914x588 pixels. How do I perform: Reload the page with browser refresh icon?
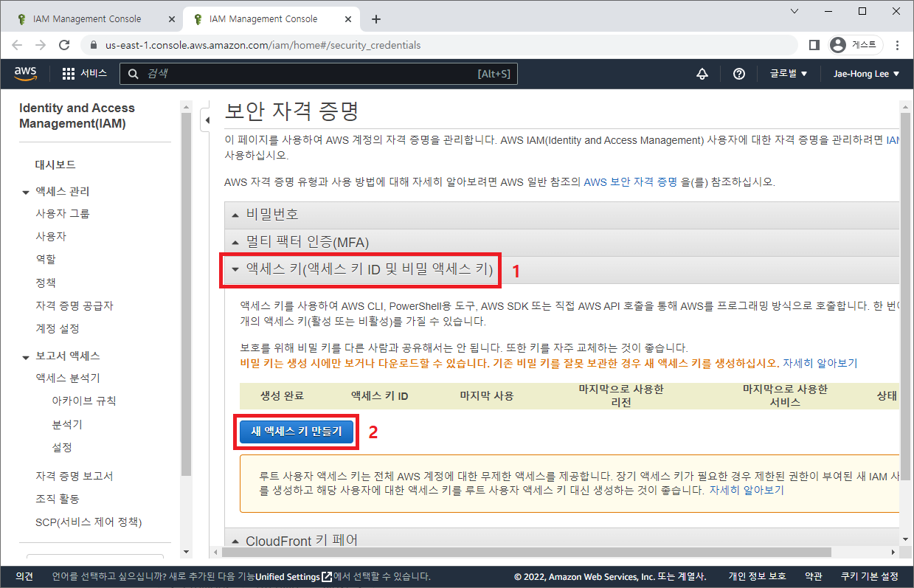click(x=64, y=45)
